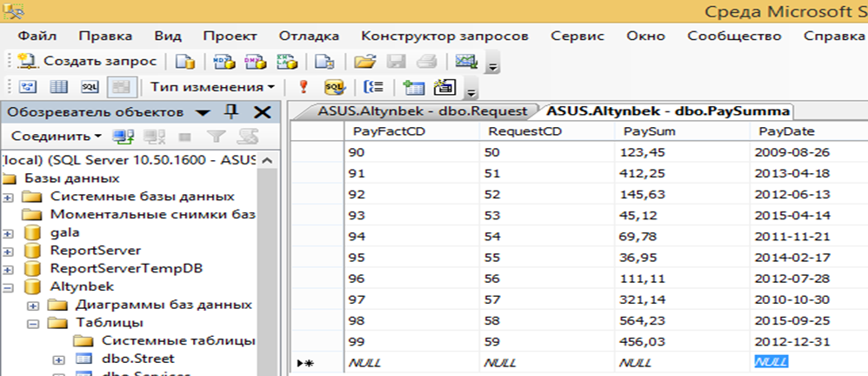Screen dimensions: 868x376
Task: Expand the ReportServer database node
Action: point(8,252)
